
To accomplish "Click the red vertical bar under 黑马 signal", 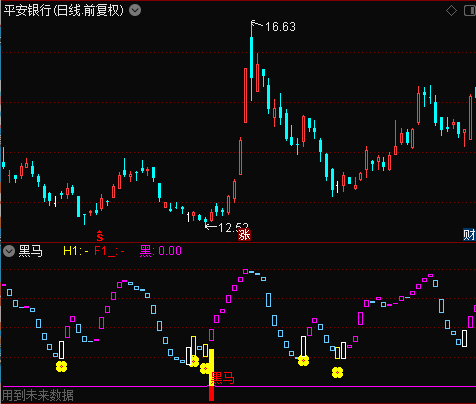I will tap(211, 394).
